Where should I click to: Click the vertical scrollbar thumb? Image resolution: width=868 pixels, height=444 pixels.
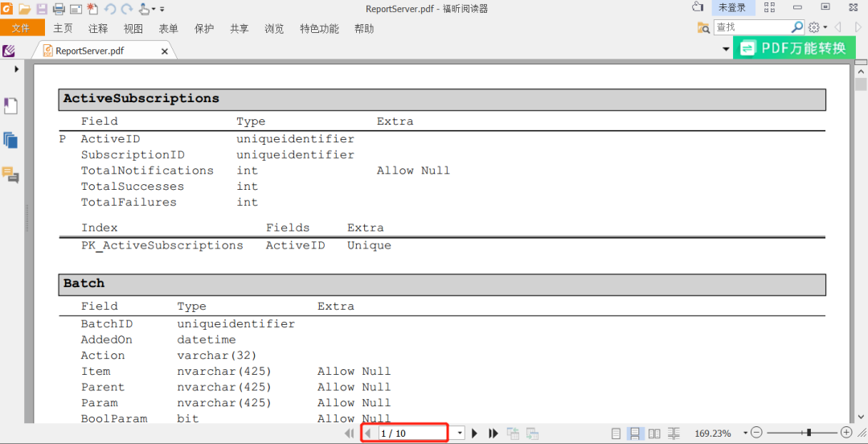pos(861,84)
